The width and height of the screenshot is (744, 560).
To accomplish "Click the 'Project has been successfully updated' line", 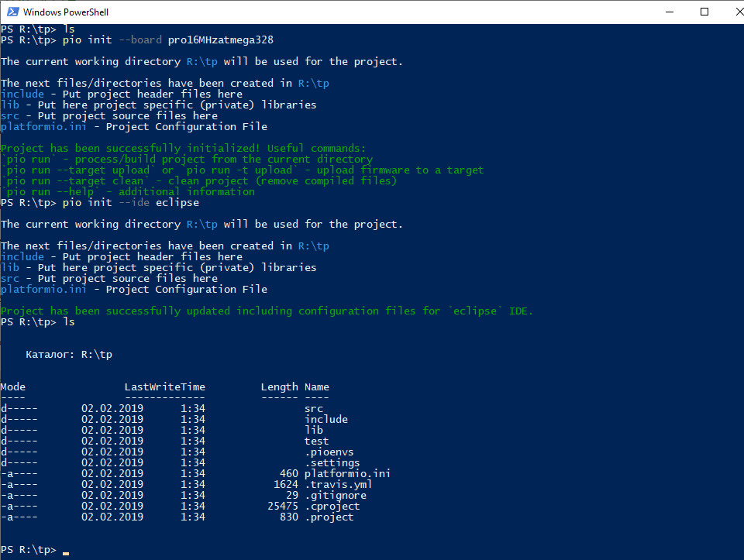I will coord(267,311).
